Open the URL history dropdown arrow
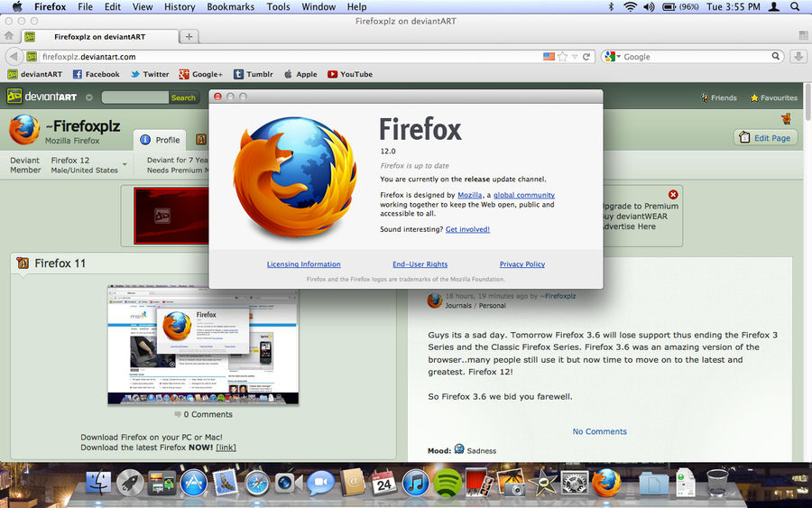This screenshot has height=508, width=812. (575, 57)
